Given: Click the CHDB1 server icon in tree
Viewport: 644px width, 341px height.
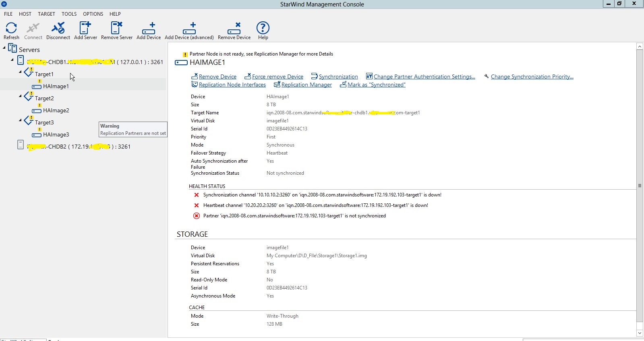Looking at the screenshot, I should pyautogui.click(x=21, y=60).
